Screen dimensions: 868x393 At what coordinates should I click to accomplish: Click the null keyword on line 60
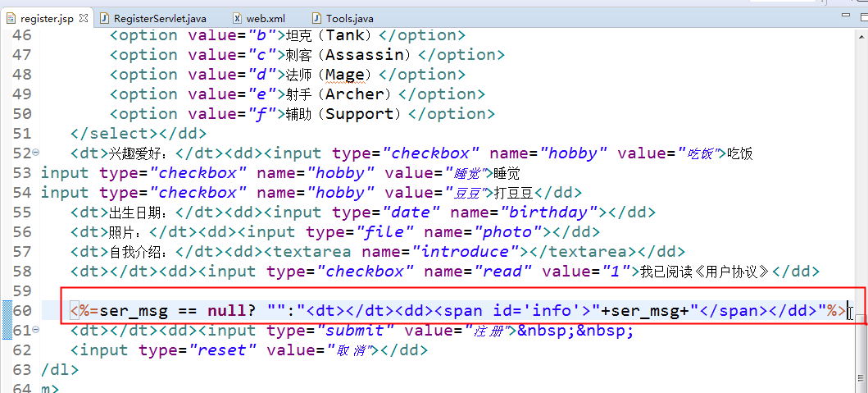click(227, 311)
